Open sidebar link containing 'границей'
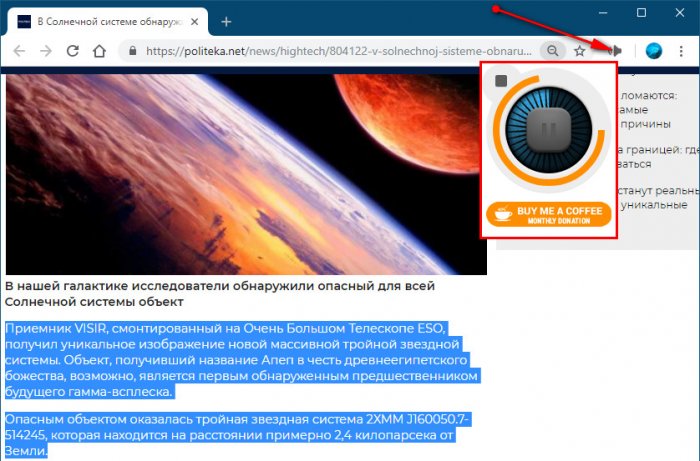Screen dimensions: 700x461 pyautogui.click(x=659, y=157)
